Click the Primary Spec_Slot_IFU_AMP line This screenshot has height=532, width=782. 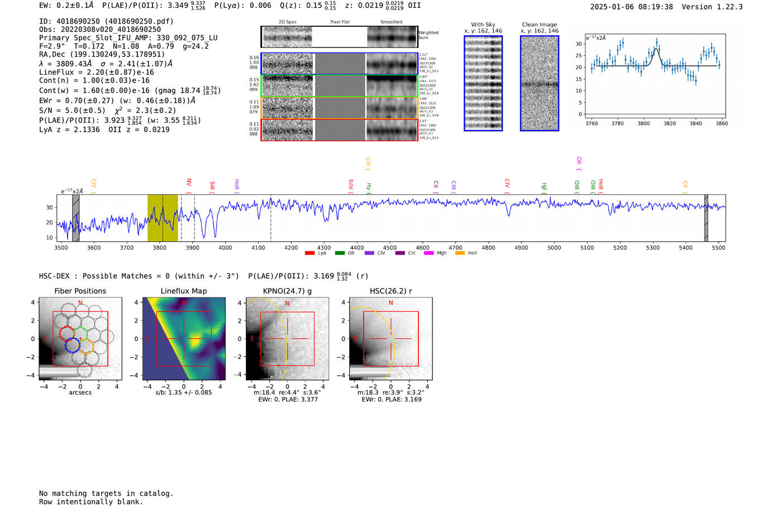[128, 38]
